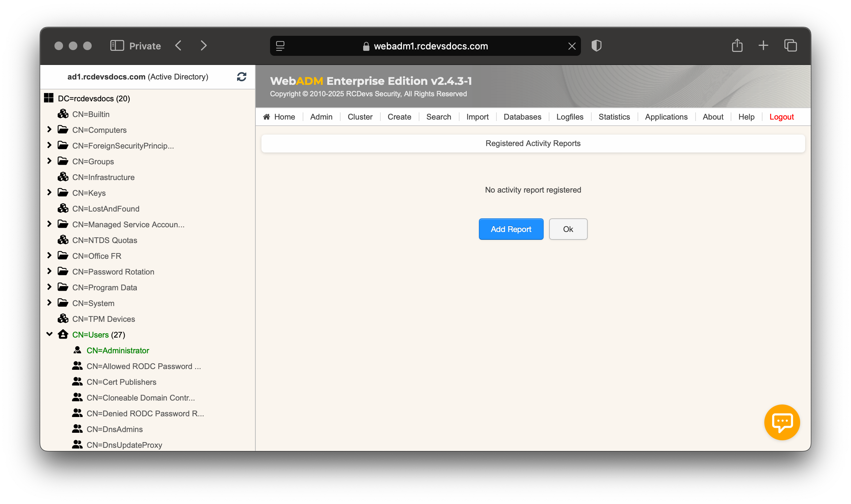Expand the CN=Computers tree node
Viewport: 851px width, 504px height.
coord(49,130)
